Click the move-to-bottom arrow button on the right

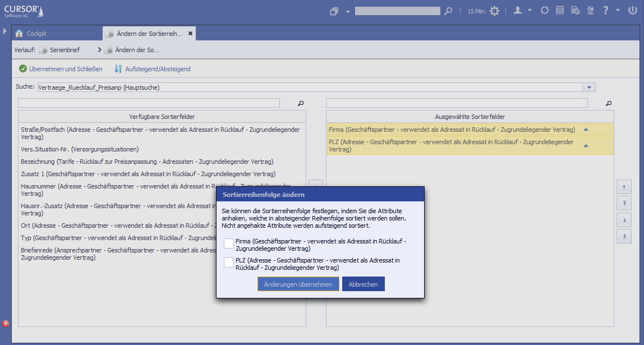(624, 236)
